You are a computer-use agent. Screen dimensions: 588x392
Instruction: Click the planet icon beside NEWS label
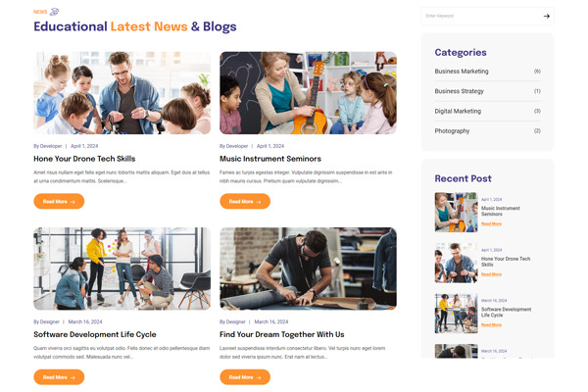(54, 12)
